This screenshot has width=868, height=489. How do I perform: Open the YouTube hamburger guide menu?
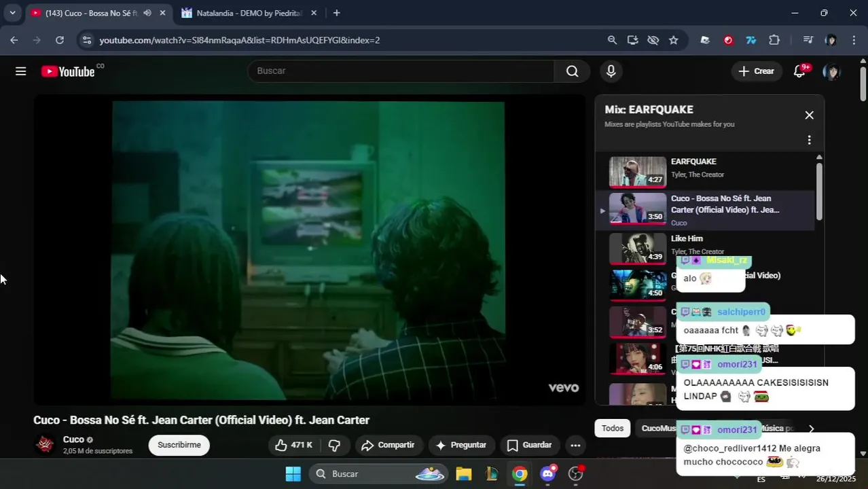click(x=21, y=71)
